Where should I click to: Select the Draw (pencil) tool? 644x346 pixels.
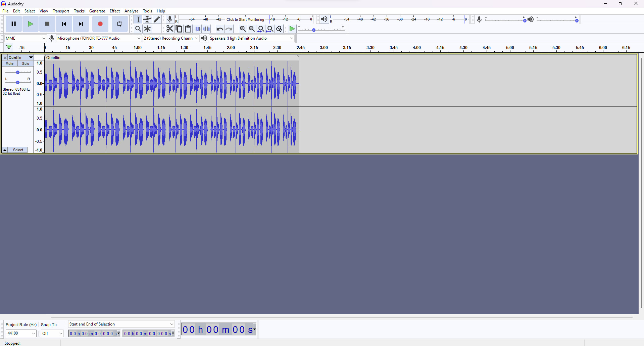click(157, 19)
